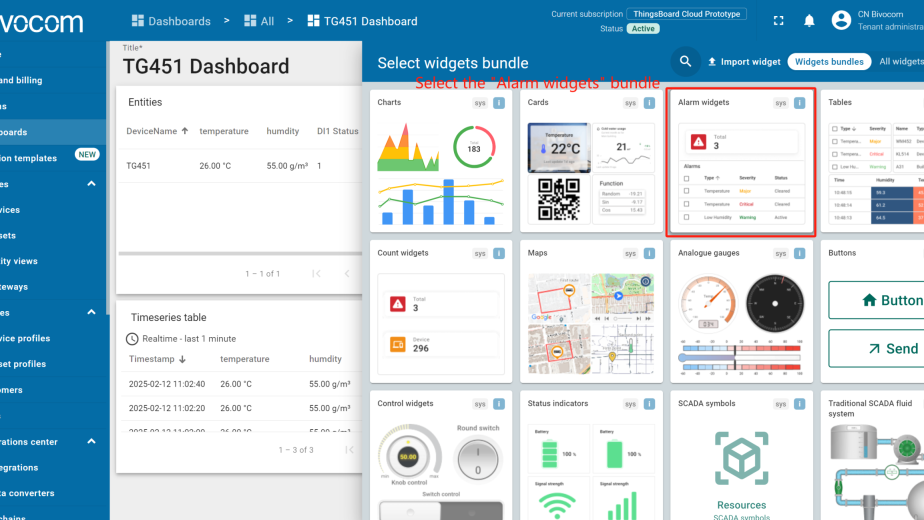
Task: Select the Count widgets bundle
Action: (441, 311)
